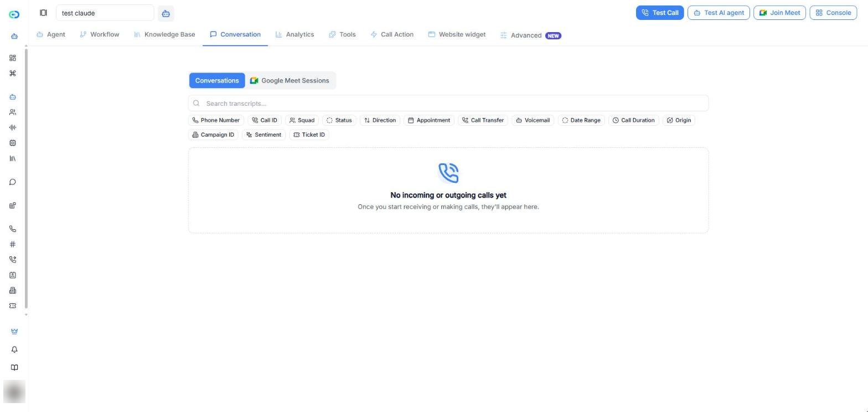Open the Date Range filter

(x=581, y=120)
